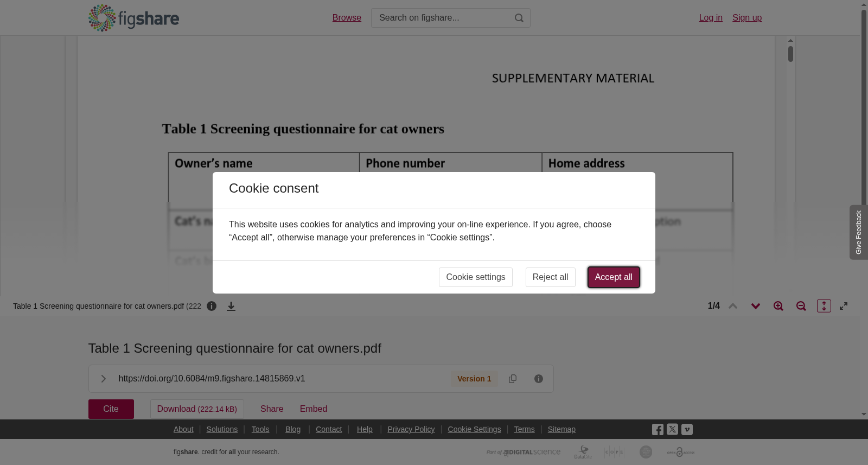Viewport: 868px width, 465px height.
Task: Click the Version 1 badge
Action: coord(474,379)
